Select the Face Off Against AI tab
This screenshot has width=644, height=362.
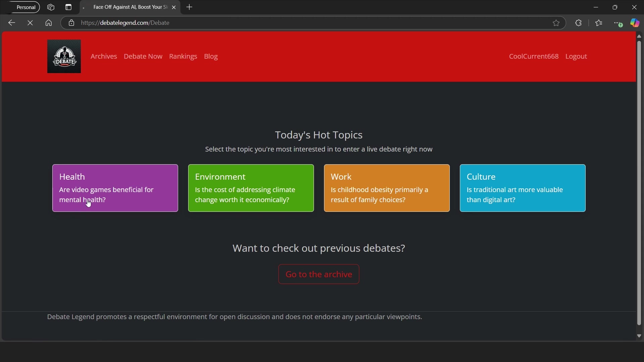click(x=130, y=7)
